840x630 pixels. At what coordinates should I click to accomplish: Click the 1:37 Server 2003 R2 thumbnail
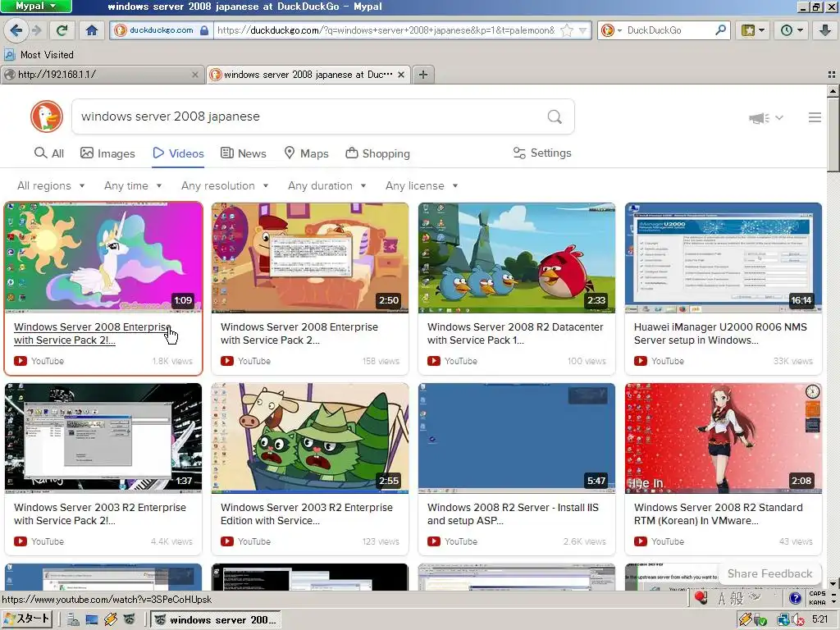pyautogui.click(x=103, y=438)
